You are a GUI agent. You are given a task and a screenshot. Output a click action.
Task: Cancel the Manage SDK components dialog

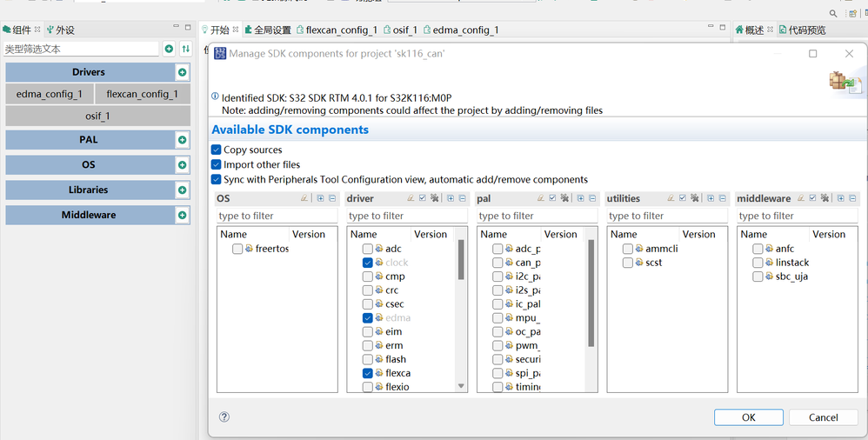(823, 417)
